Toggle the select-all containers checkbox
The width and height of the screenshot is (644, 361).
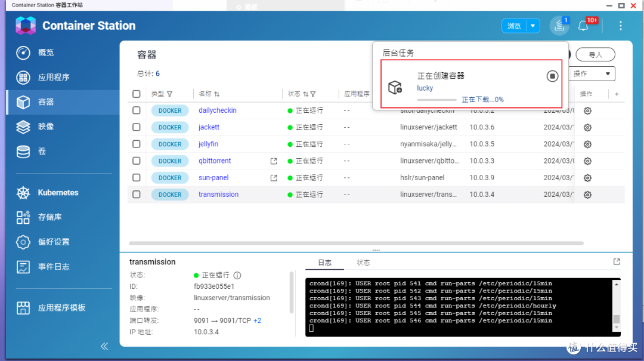click(137, 94)
